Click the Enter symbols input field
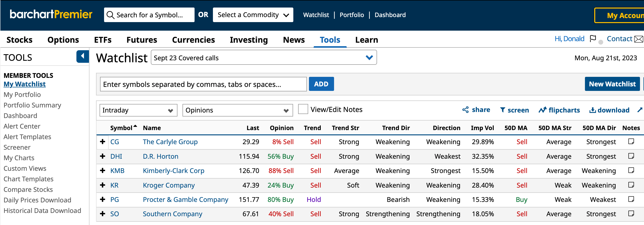This screenshot has height=225, width=644. 203,84
